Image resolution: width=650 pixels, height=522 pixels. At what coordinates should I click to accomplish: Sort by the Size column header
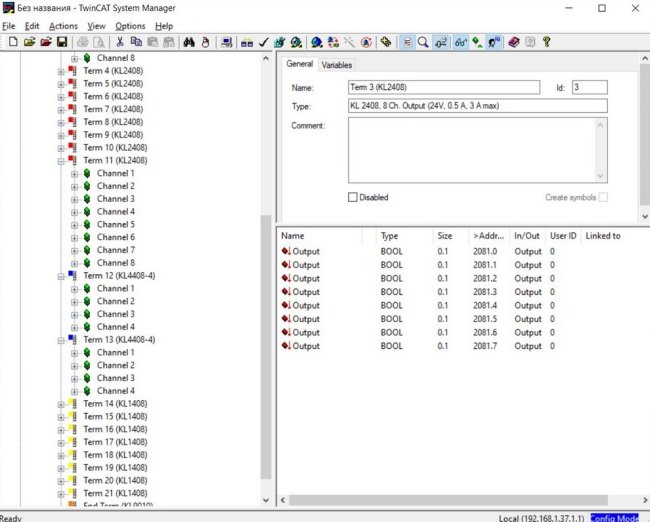tap(445, 236)
